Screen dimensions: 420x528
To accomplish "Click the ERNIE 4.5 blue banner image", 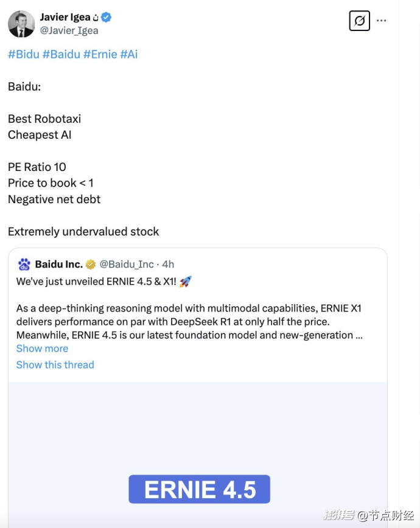I will 199,489.
